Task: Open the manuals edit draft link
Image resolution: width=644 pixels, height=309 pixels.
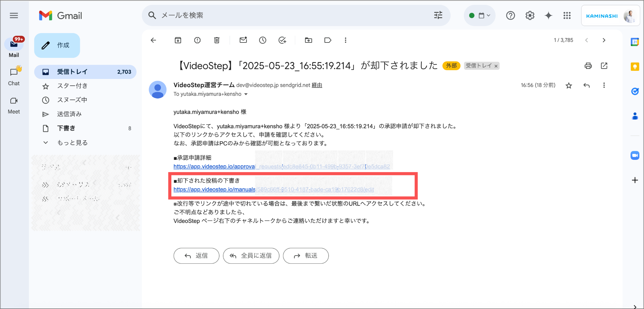Action: [274, 189]
